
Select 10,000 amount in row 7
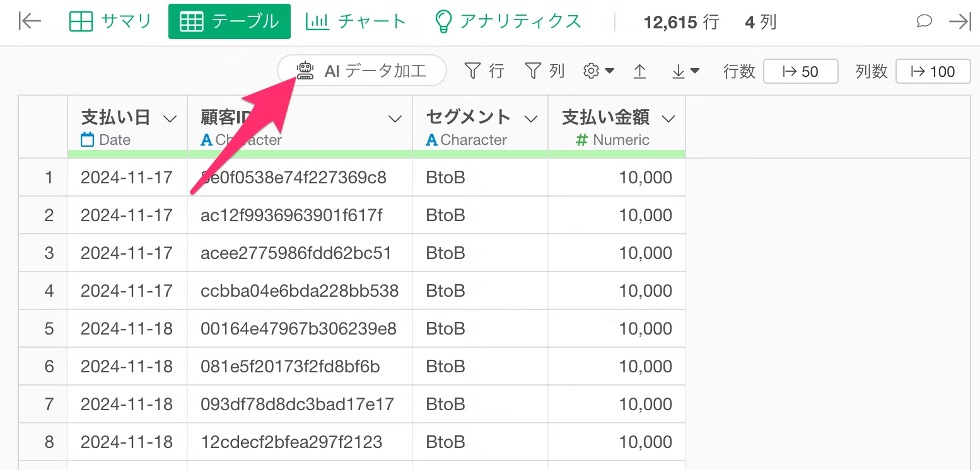tap(617, 404)
